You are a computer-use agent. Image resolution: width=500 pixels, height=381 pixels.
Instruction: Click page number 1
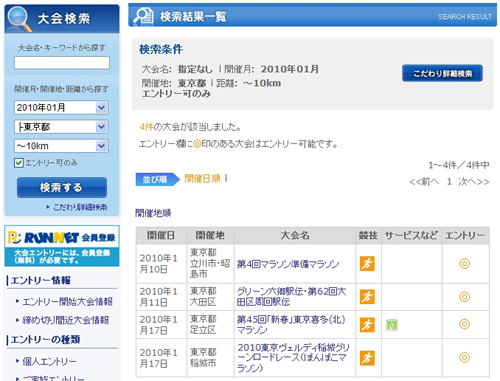point(449,182)
